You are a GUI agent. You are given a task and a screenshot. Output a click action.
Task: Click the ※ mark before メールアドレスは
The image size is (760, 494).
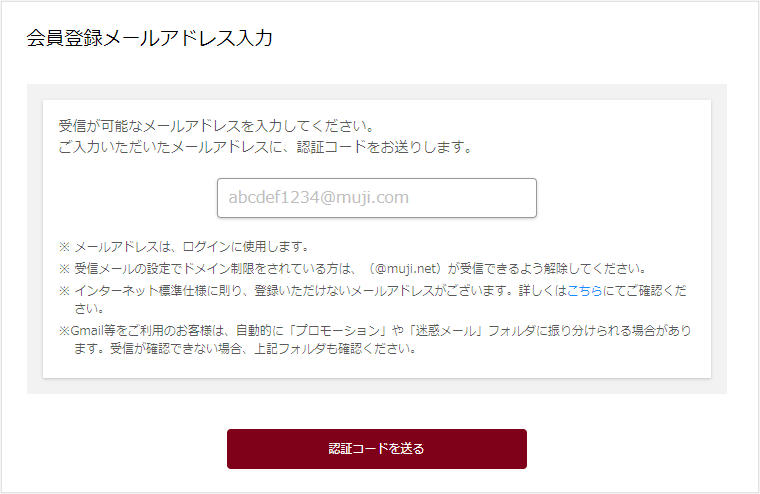point(64,247)
